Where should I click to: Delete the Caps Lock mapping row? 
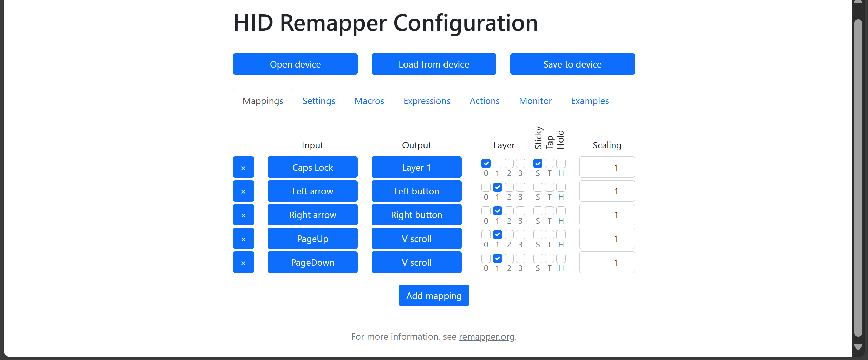click(243, 167)
